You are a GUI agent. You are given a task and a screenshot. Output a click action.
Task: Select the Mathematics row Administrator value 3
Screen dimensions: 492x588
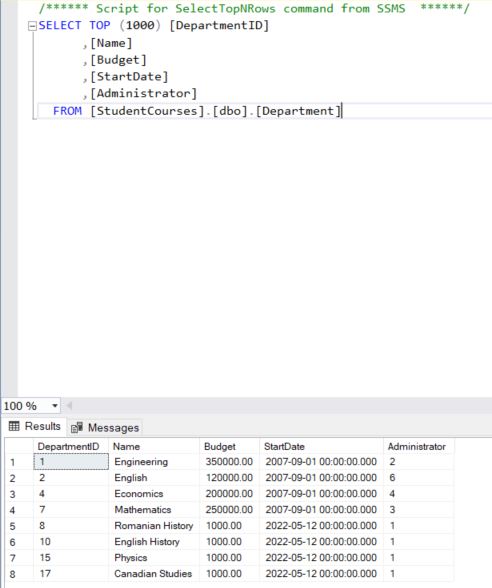coord(418,510)
